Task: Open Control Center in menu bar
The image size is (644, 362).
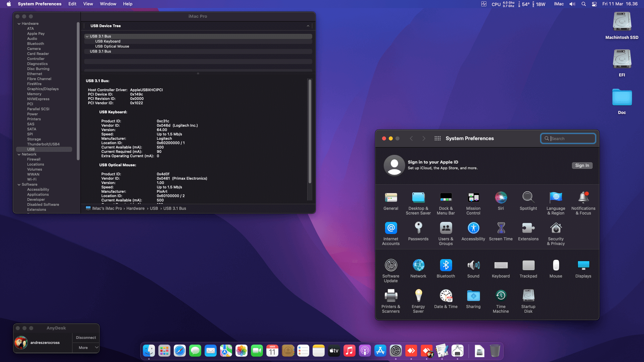Action: (x=594, y=4)
